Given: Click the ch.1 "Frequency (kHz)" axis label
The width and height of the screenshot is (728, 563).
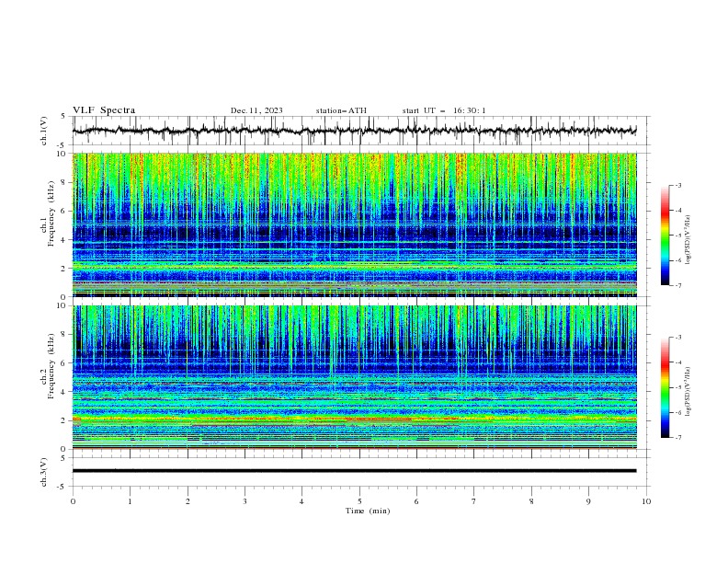Looking at the screenshot, I should [x=51, y=213].
